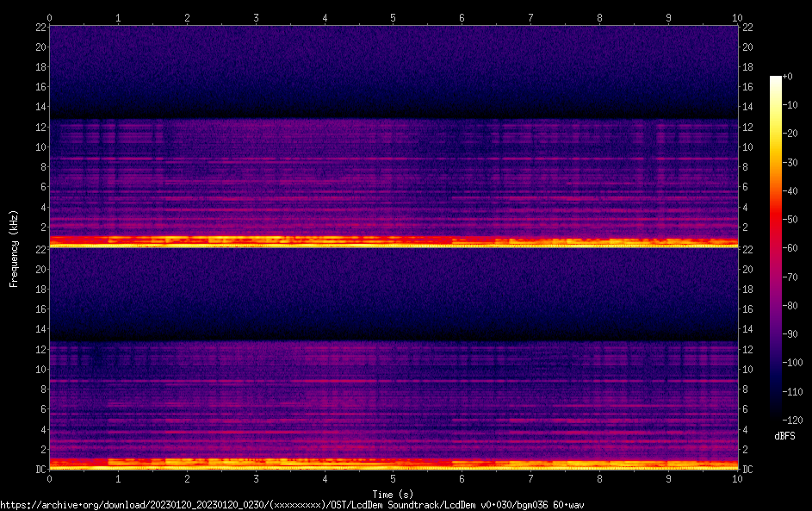Click the 0 second tick on top axis
The image size is (812, 511).
[x=50, y=17]
